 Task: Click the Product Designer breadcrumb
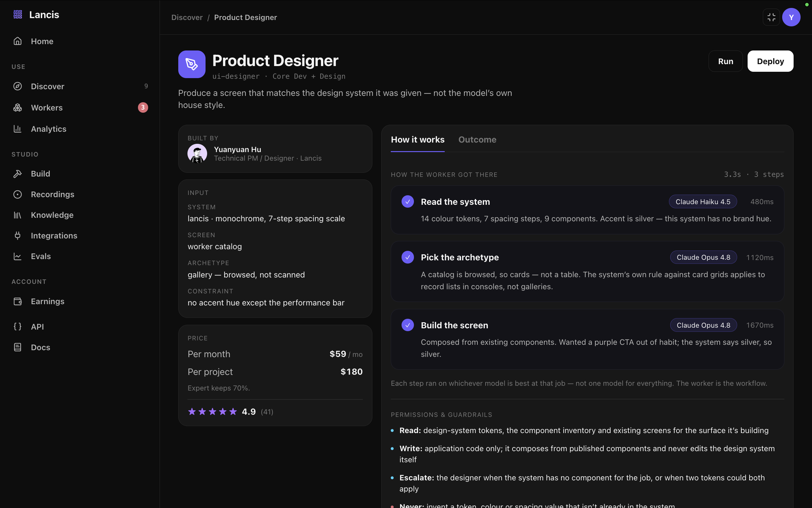(246, 17)
